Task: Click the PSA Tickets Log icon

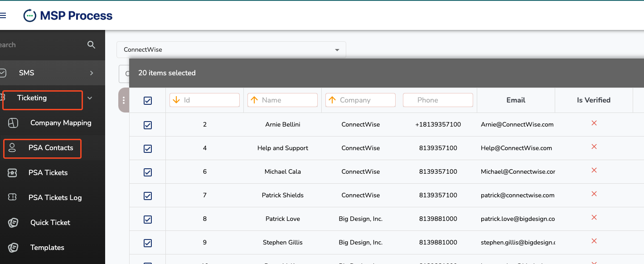Action: tap(13, 197)
